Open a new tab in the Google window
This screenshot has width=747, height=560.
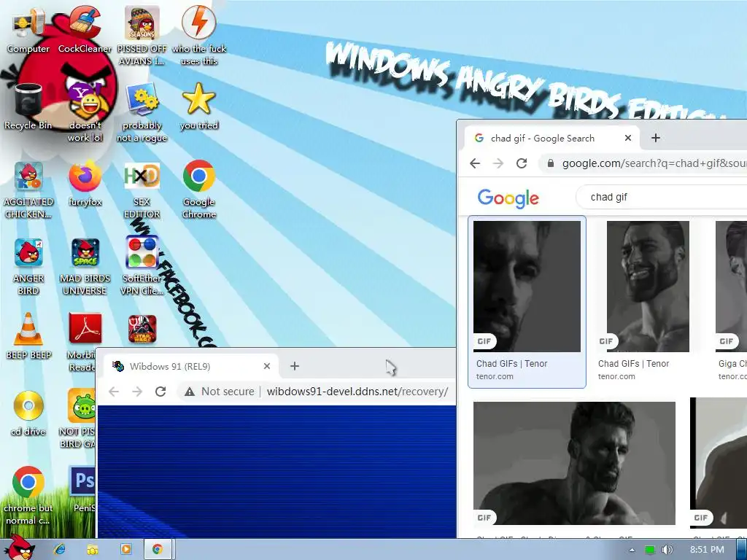656,138
